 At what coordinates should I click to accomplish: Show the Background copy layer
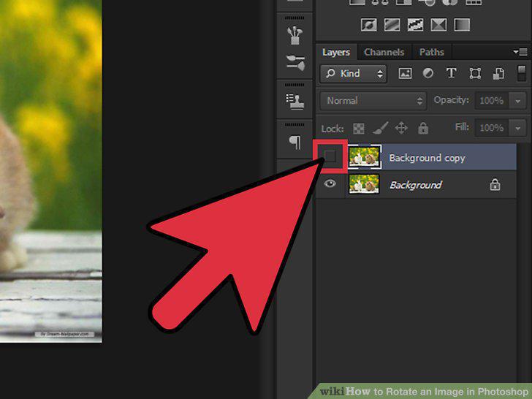pos(330,156)
